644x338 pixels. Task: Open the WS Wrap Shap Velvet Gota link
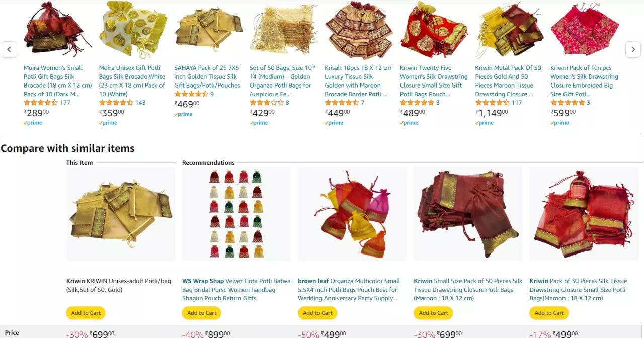(x=236, y=290)
